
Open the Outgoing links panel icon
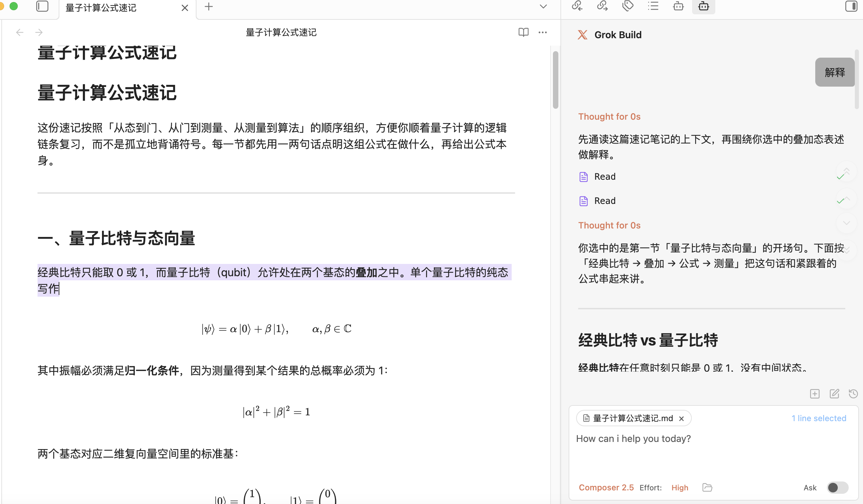(x=602, y=6)
